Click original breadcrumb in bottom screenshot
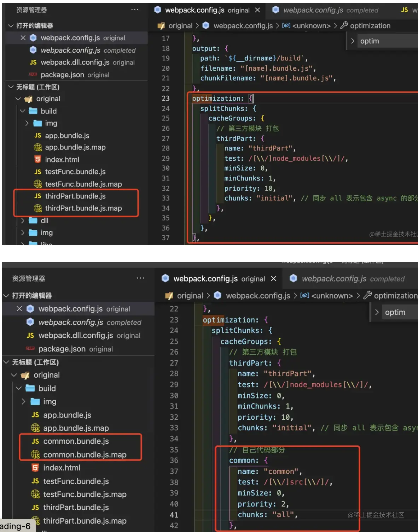 click(x=190, y=296)
